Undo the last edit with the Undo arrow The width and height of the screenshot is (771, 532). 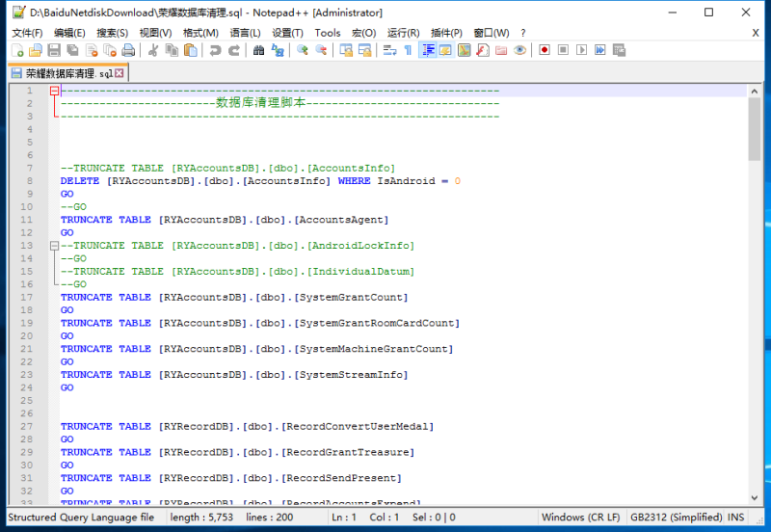pos(215,50)
